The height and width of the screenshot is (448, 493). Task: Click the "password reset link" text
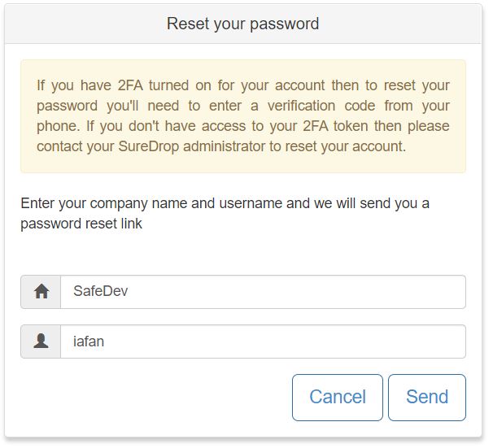click(81, 224)
